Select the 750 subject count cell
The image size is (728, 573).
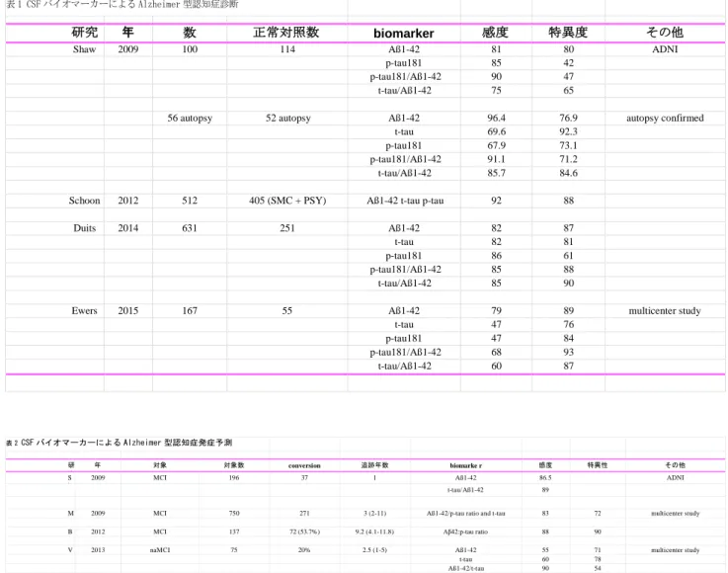coord(234,513)
